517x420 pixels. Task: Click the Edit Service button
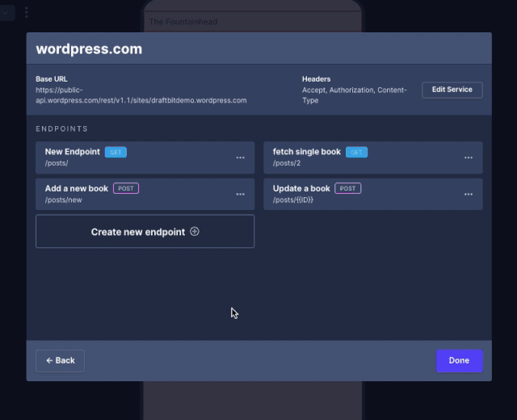tap(452, 90)
